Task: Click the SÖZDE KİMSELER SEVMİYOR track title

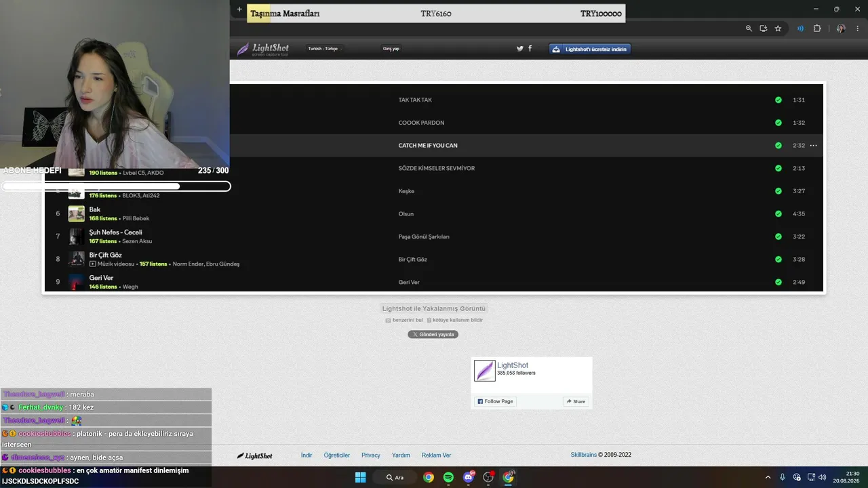Action: (437, 168)
